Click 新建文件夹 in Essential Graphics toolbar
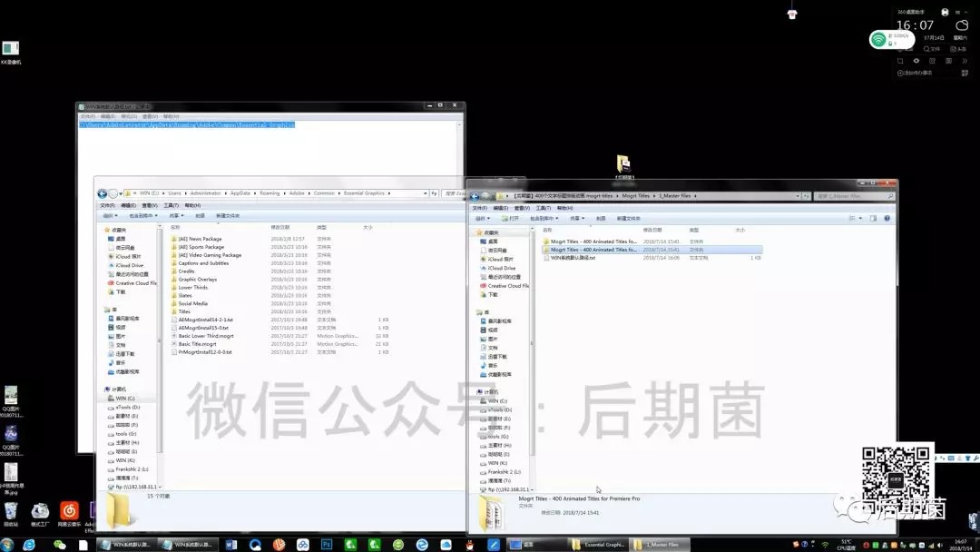 228,216
